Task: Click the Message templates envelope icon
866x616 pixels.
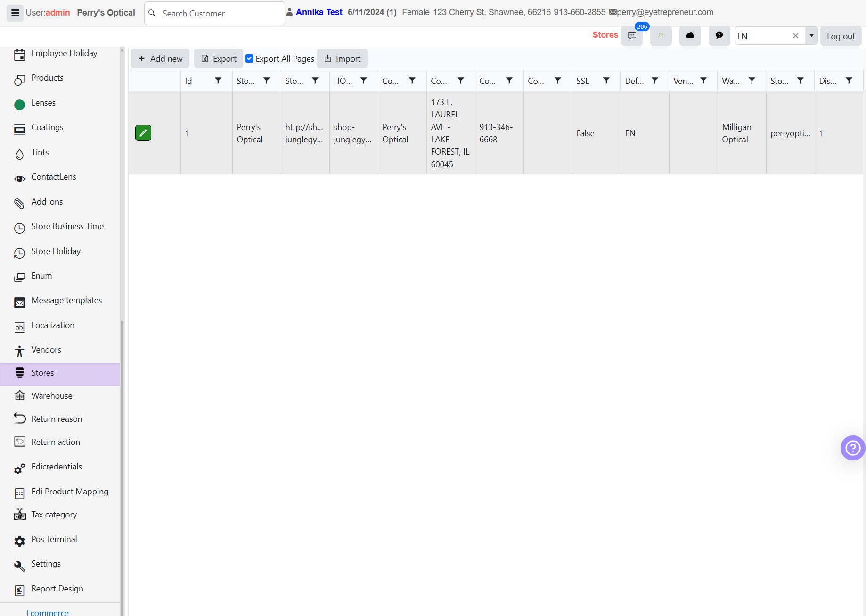Action: [x=19, y=303]
